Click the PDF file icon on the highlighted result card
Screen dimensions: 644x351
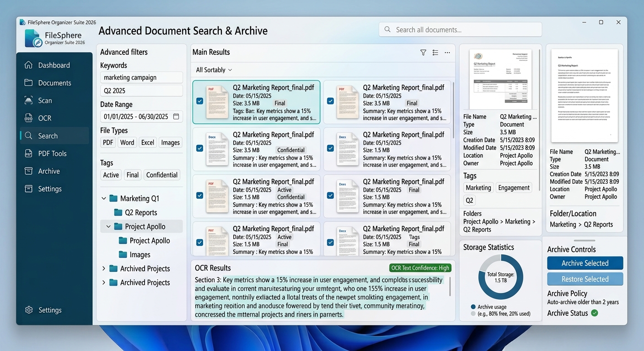coord(217,102)
